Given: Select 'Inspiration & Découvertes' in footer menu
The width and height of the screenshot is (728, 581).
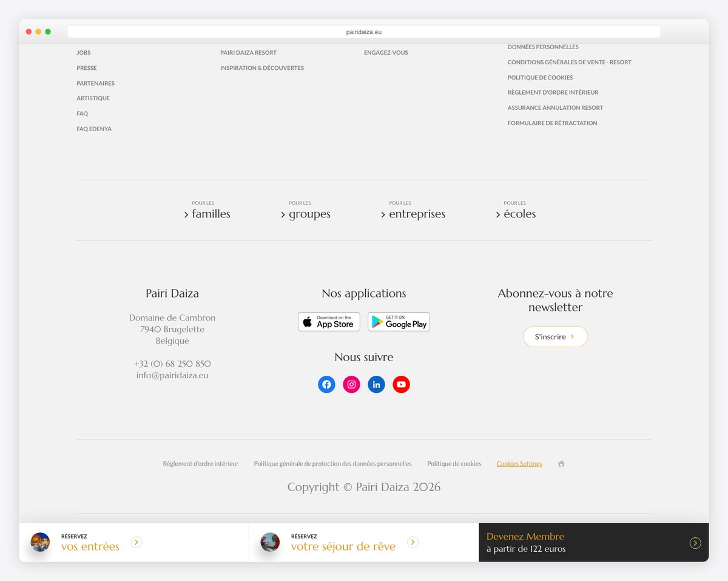Looking at the screenshot, I should pos(262,68).
